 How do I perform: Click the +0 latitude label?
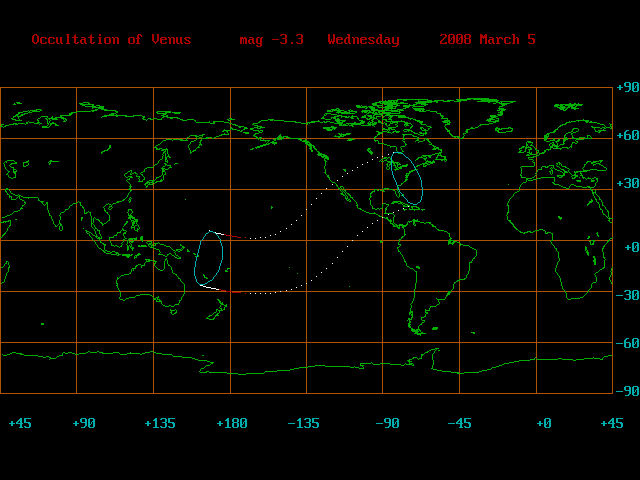click(632, 247)
